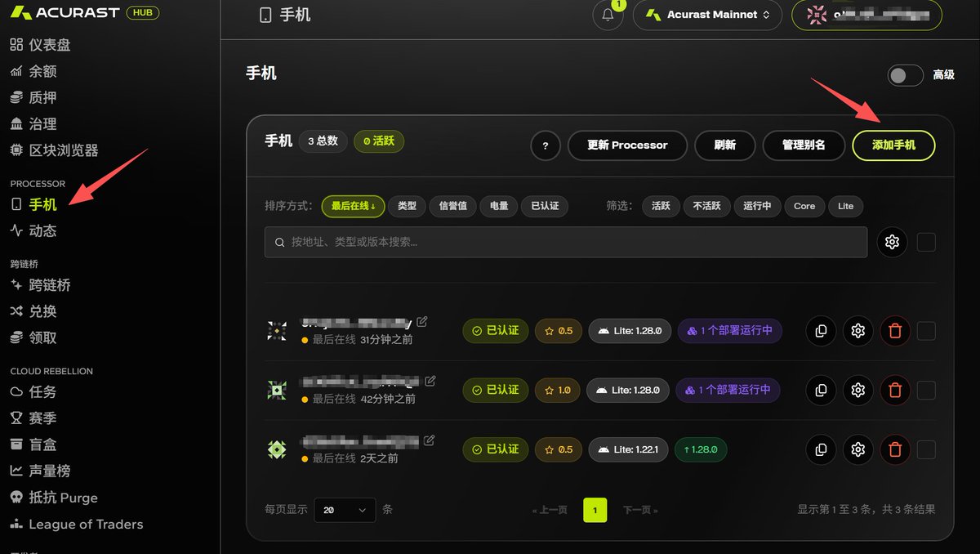
Task: Select checkbox for phone online 31分钟之前
Action: tap(926, 331)
